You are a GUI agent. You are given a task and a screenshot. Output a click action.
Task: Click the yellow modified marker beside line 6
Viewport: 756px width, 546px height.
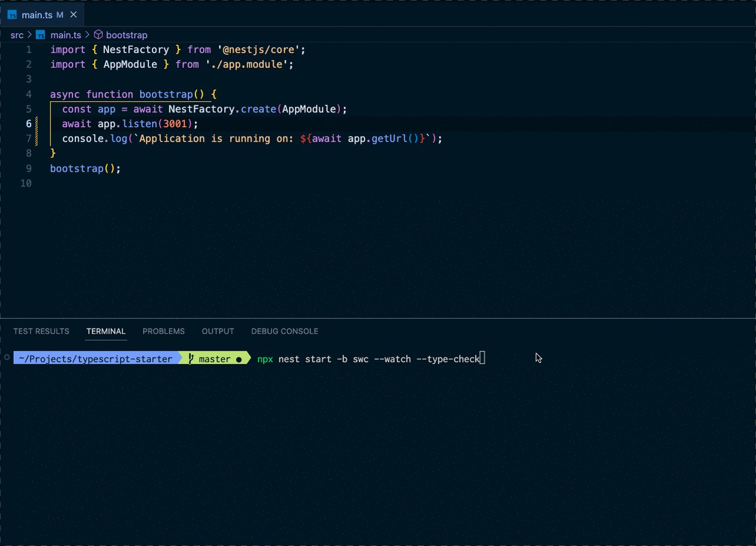point(37,124)
